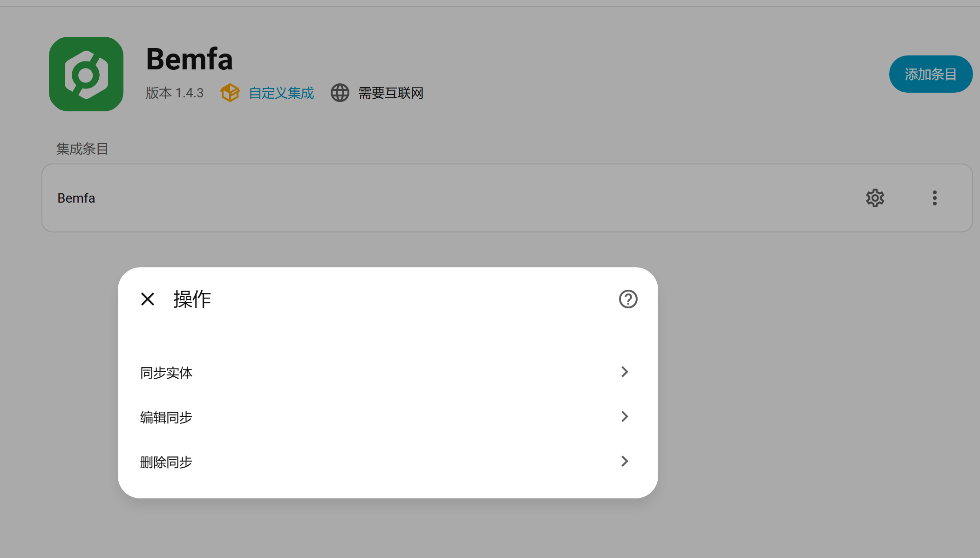Select the 同步实体 menu option
Viewport: 980px width, 558px height.
point(388,372)
